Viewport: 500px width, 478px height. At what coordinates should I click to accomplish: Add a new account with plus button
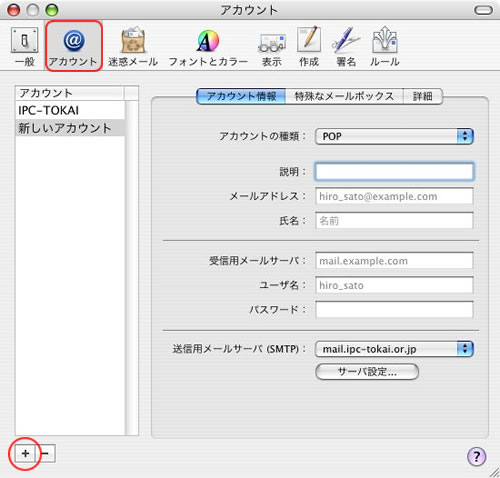[x=25, y=453]
